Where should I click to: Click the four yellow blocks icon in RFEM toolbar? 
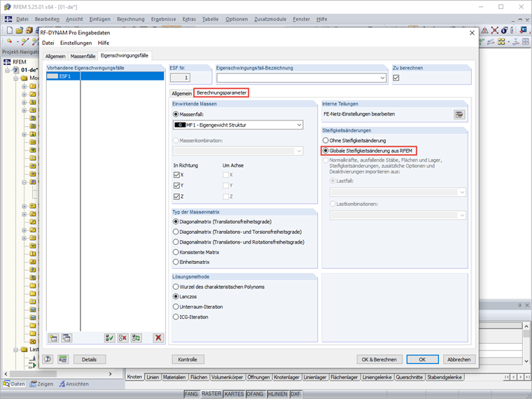click(x=501, y=42)
